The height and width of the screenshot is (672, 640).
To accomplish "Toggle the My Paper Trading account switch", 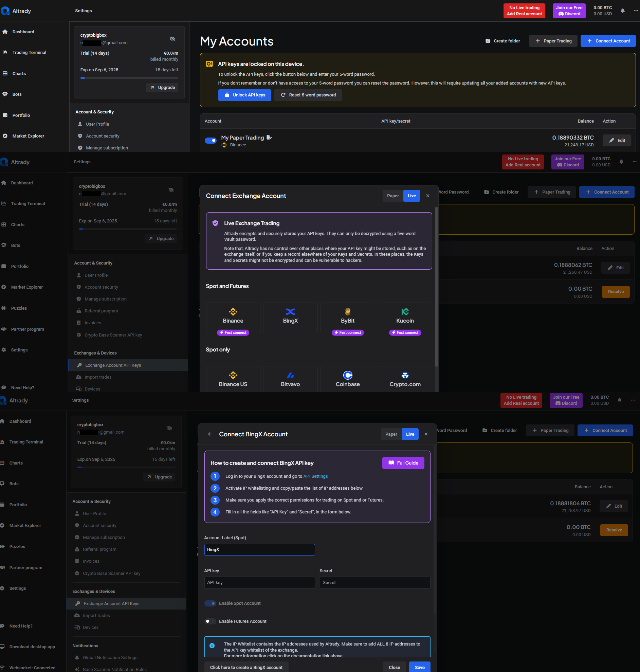I will click(x=211, y=141).
